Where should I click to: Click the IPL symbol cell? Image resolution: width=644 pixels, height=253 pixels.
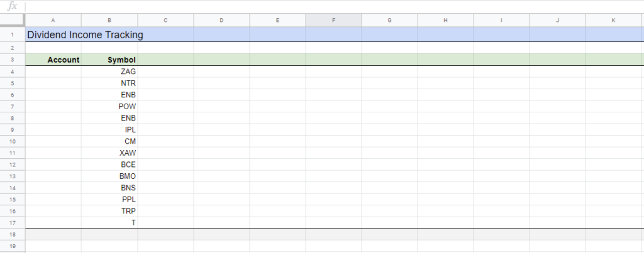[x=109, y=130]
